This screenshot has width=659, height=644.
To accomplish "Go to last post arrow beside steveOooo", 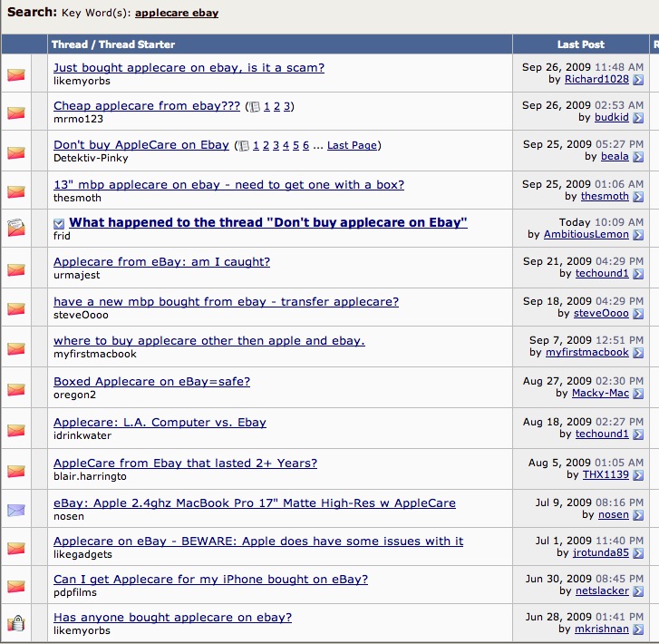I will click(638, 314).
